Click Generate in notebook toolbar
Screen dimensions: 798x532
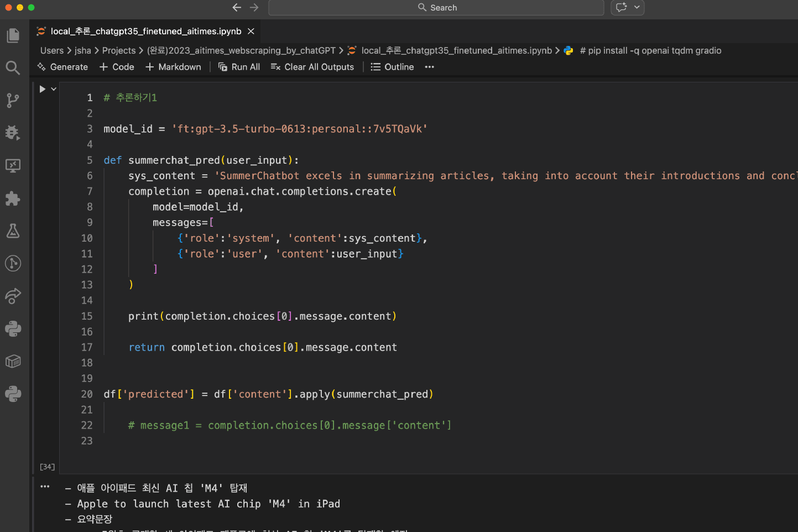pos(62,67)
